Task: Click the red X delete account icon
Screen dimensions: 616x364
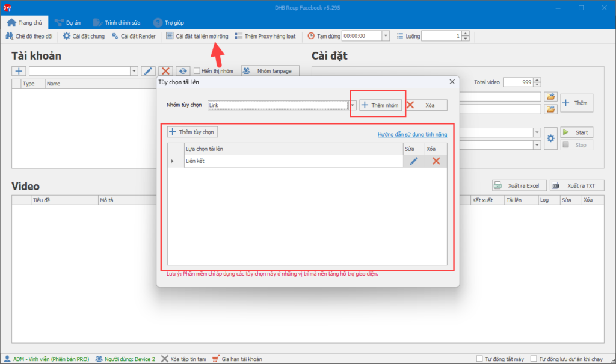Action: pyautogui.click(x=165, y=71)
